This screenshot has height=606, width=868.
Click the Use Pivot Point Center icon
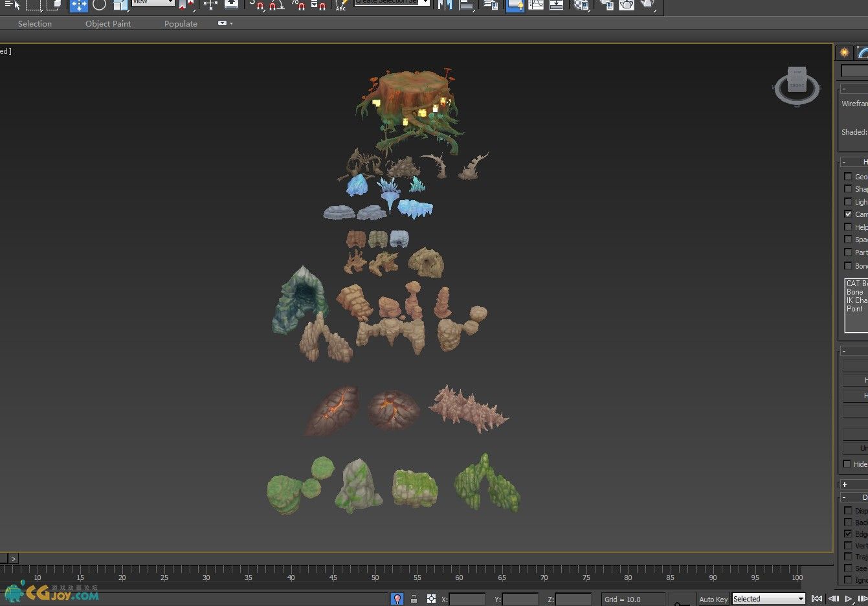tap(187, 5)
